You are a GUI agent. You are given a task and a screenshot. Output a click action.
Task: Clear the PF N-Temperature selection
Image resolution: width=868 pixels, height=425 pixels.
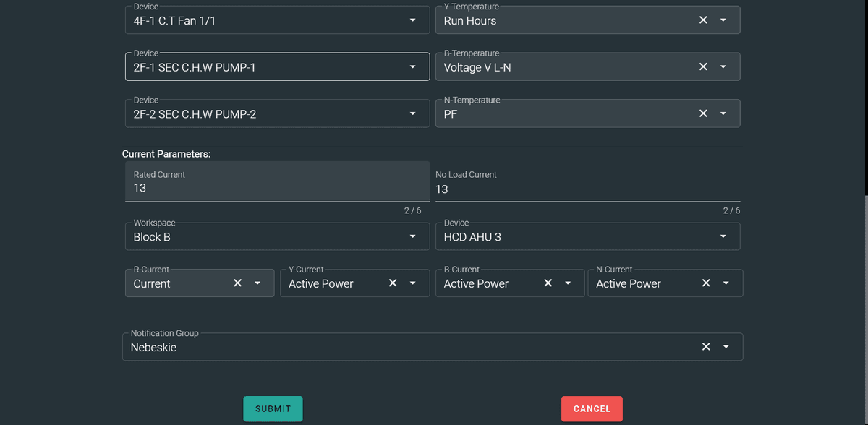click(x=702, y=113)
